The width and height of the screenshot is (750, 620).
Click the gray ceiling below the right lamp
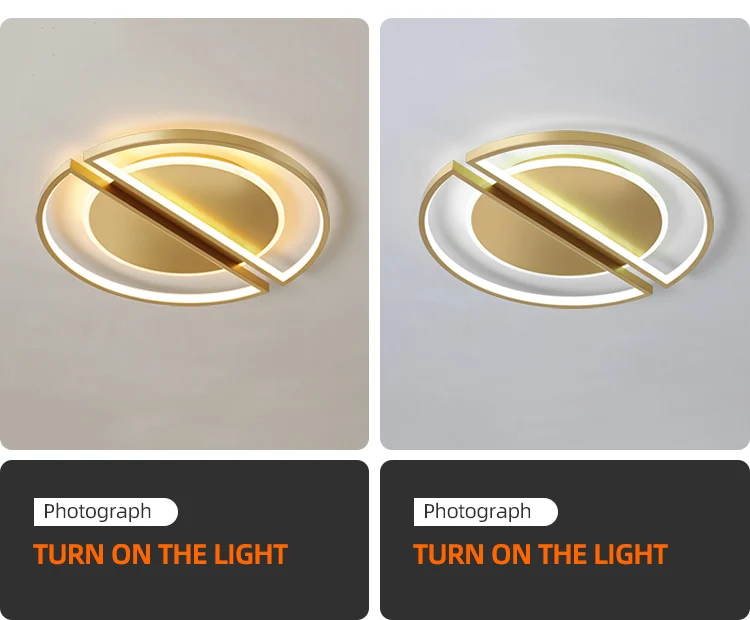[x=565, y=373]
